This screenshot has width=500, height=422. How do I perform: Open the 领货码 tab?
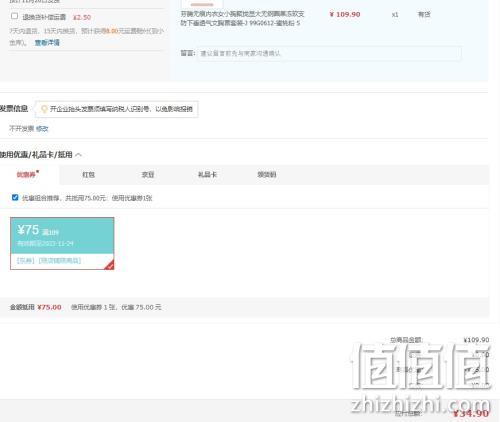[x=267, y=175]
